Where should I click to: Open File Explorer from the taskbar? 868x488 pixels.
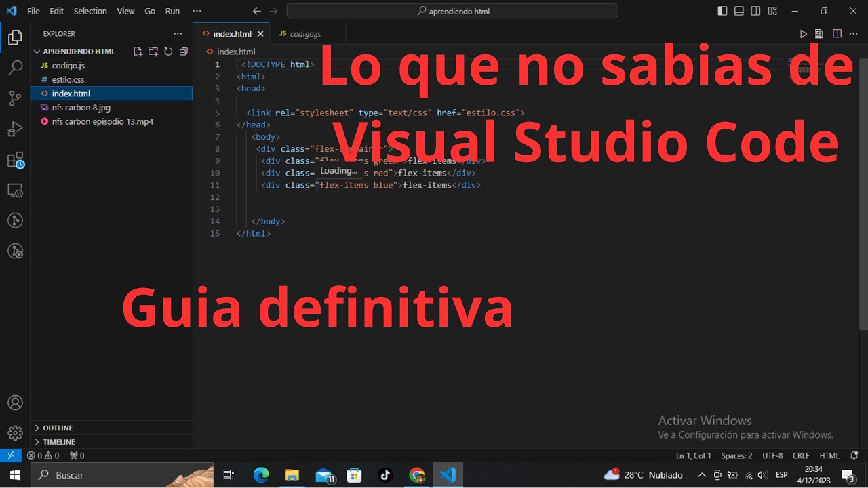click(292, 475)
